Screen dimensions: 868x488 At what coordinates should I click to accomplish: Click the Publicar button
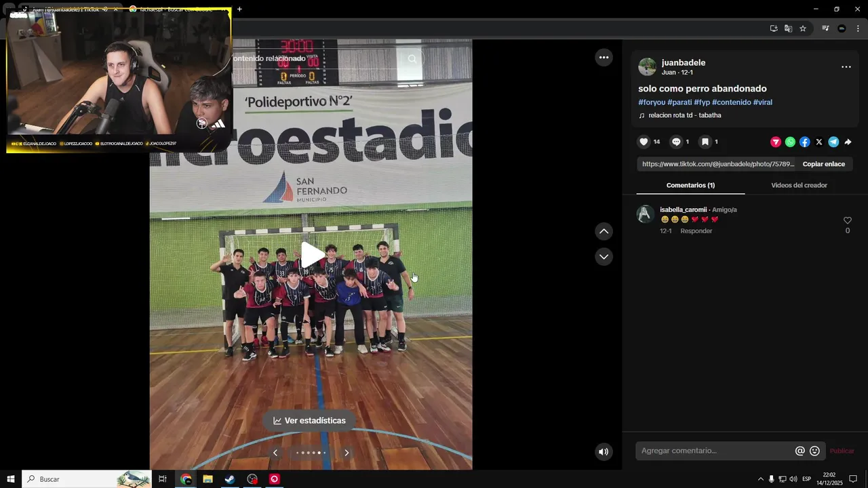[842, 451]
